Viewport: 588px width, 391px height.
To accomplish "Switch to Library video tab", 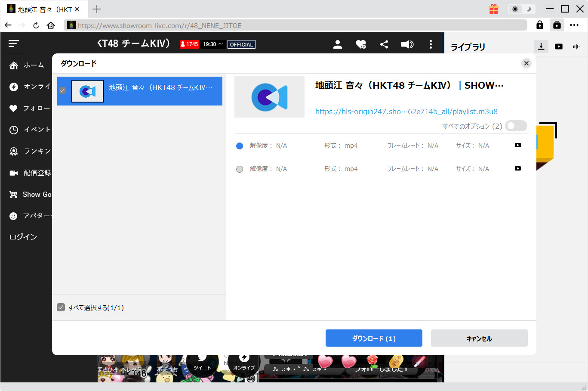I will click(x=559, y=47).
